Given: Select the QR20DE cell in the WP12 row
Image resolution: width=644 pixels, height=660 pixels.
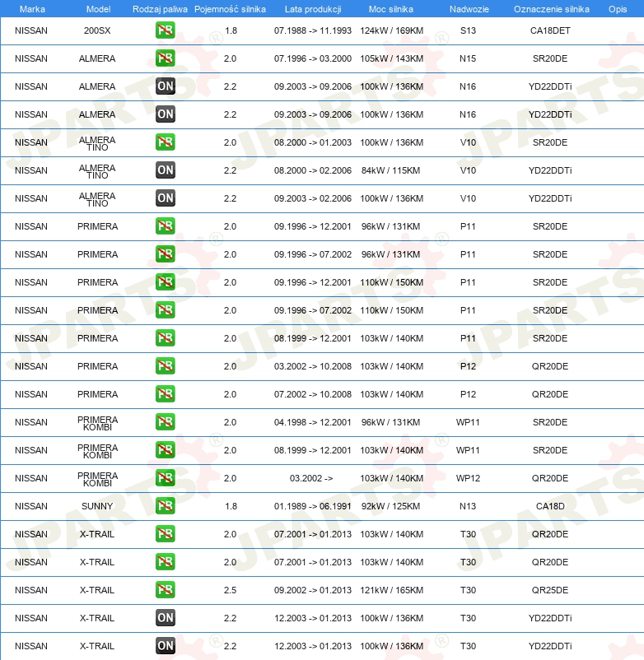Looking at the screenshot, I should tap(550, 478).
